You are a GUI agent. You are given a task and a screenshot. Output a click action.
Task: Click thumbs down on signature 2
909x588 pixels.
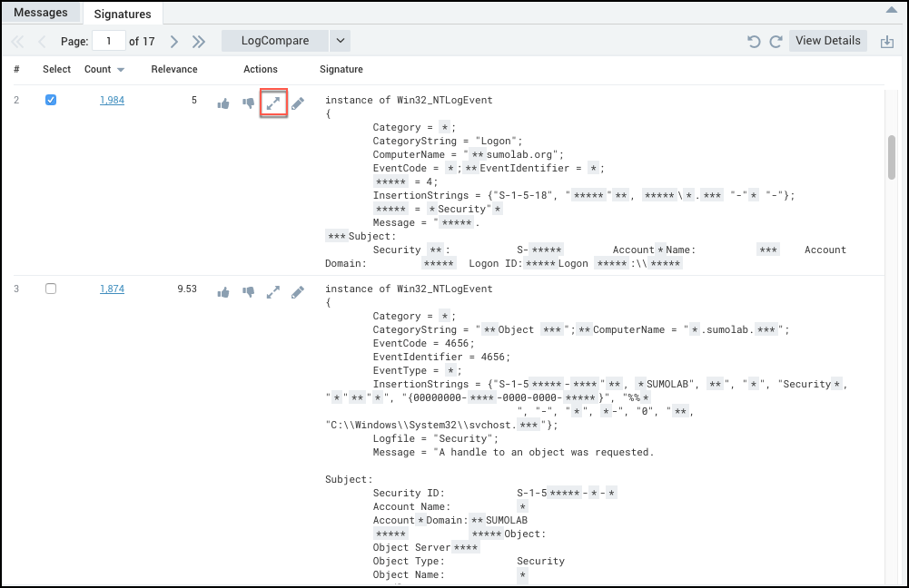(248, 103)
